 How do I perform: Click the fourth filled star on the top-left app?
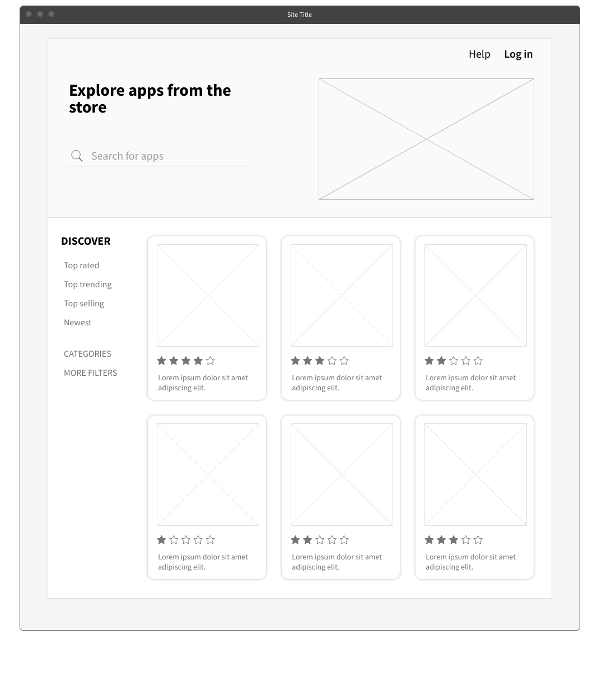(198, 361)
